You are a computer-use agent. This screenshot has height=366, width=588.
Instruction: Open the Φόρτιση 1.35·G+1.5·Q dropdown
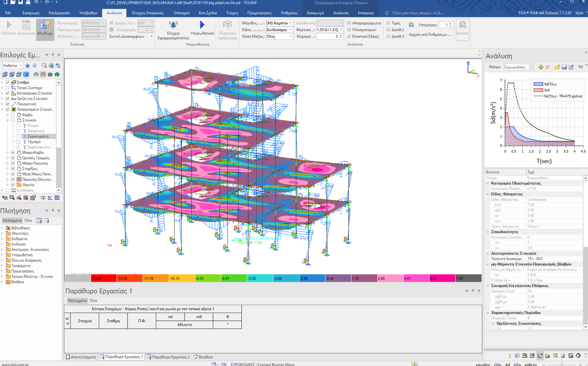341,30
